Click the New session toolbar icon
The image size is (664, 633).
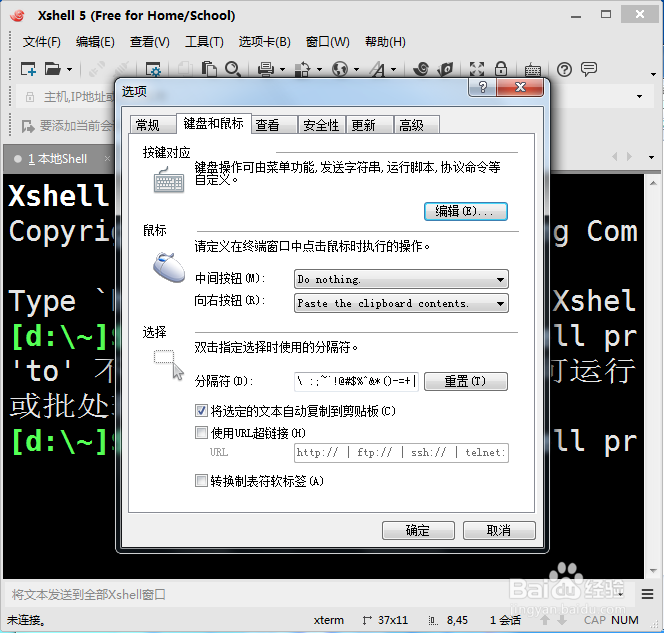28,69
